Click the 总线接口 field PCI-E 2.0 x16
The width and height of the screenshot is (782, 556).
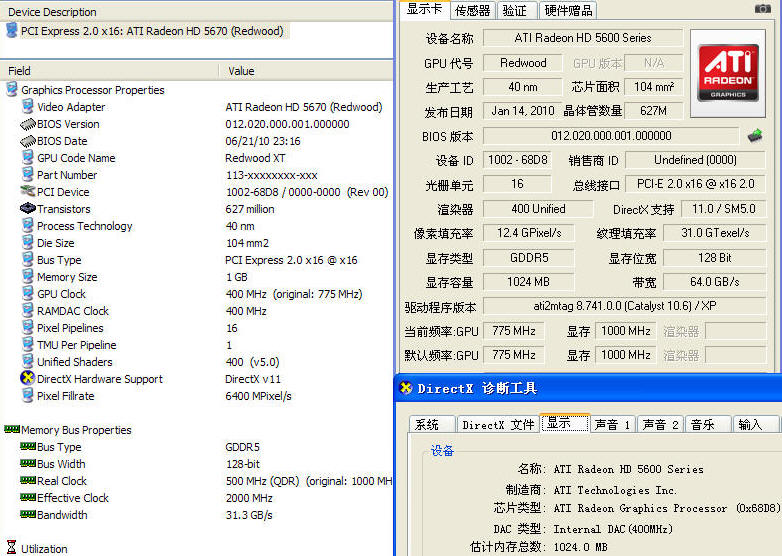695,184
